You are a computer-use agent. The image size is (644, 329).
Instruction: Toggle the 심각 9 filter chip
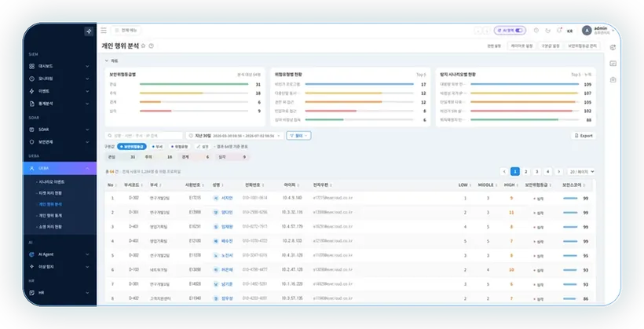coord(232,157)
